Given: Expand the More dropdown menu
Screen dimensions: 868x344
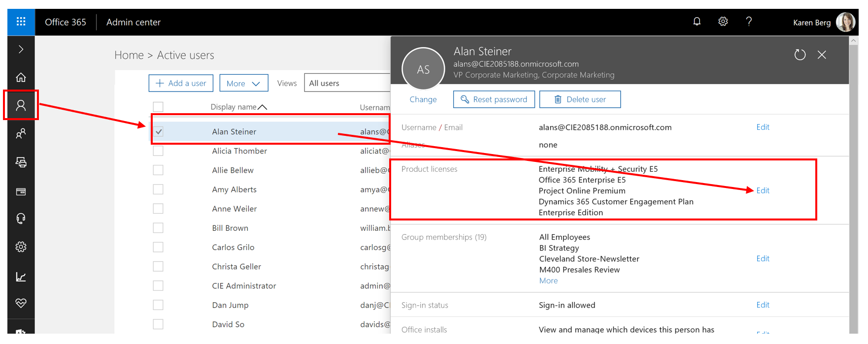Looking at the screenshot, I should (x=243, y=83).
